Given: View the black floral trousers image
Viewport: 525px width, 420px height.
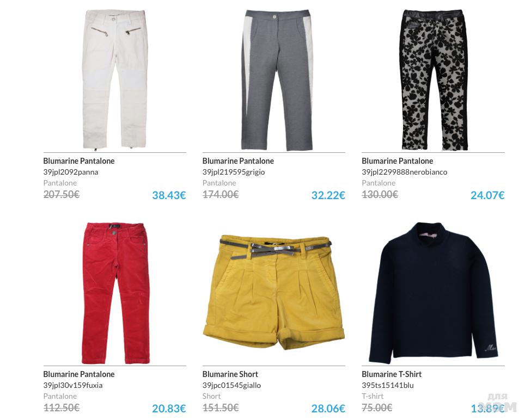Looking at the screenshot, I should [x=434, y=80].
